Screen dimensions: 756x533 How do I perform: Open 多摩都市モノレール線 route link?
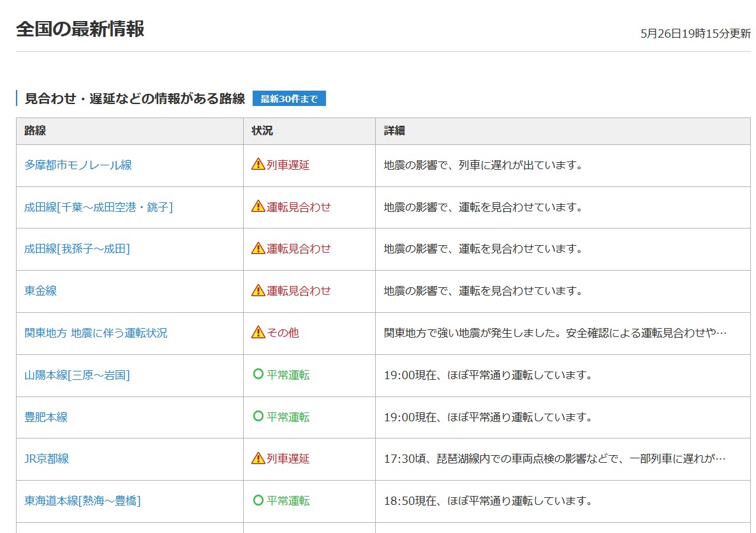[78, 165]
